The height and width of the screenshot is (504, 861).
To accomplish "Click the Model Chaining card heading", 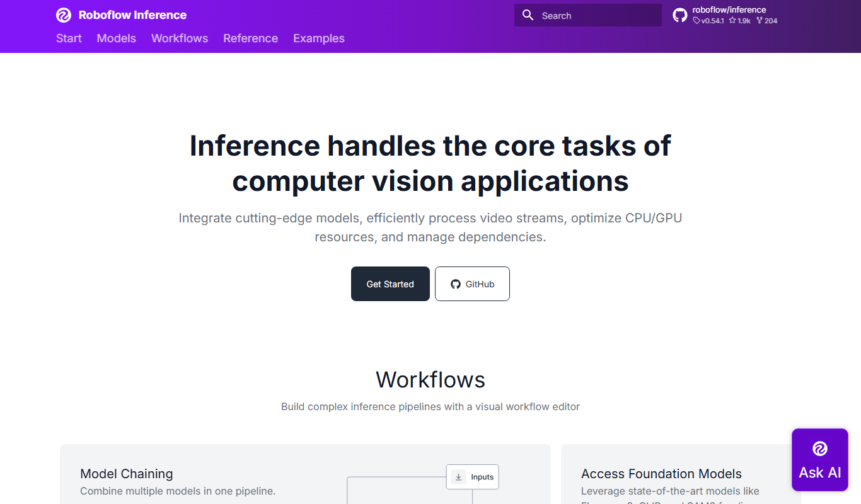I will pos(127,474).
